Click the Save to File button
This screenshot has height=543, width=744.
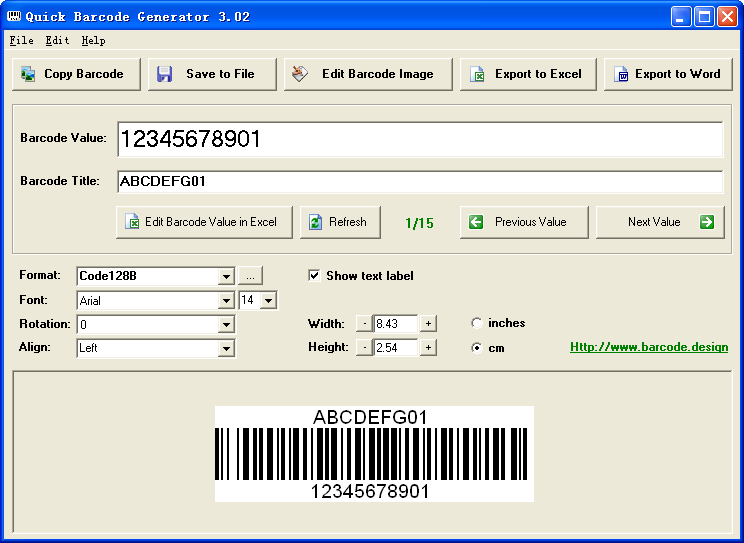[x=212, y=74]
